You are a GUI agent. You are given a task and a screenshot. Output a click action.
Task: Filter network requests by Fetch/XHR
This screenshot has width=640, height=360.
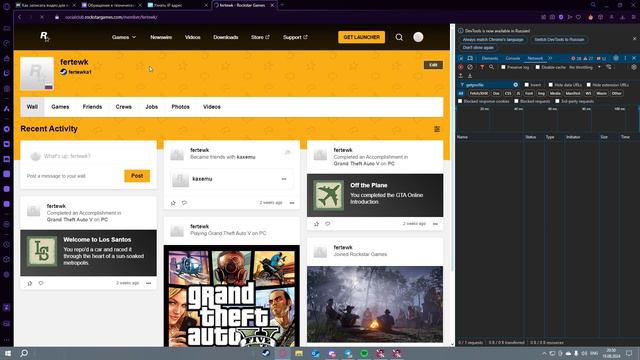[x=479, y=93]
